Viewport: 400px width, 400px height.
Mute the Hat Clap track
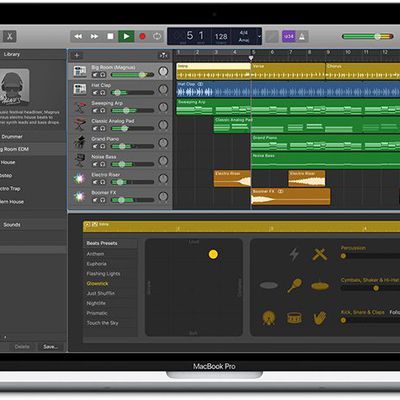click(95, 93)
